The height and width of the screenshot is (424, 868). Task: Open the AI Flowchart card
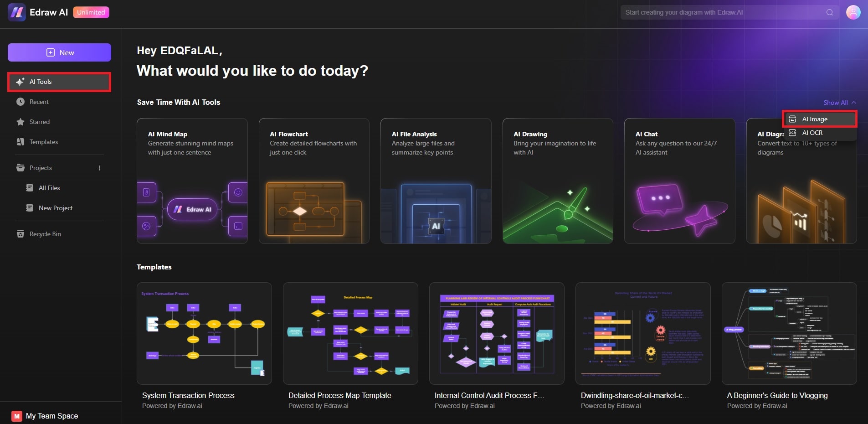pyautogui.click(x=314, y=181)
